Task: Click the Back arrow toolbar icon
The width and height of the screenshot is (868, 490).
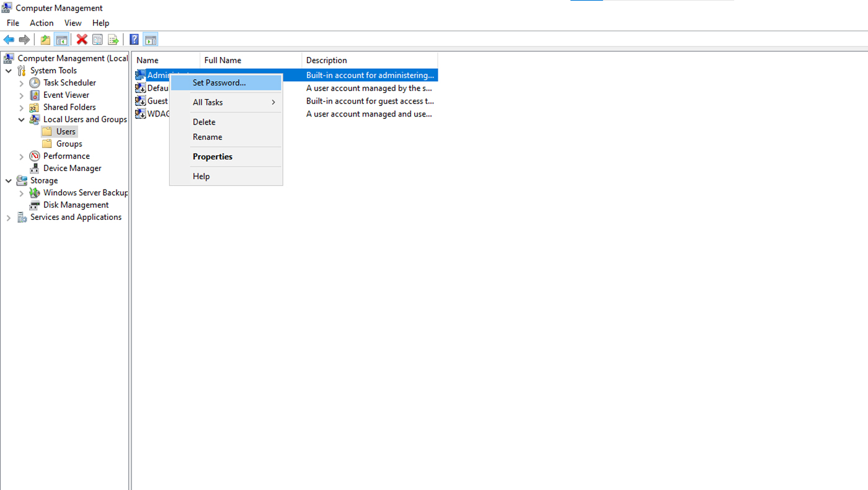Action: coord(9,40)
